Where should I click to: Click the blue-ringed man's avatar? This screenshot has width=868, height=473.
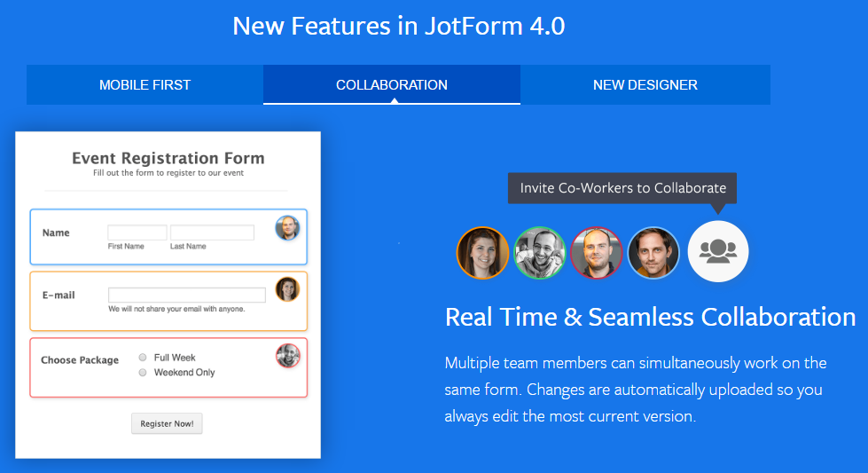tap(653, 253)
